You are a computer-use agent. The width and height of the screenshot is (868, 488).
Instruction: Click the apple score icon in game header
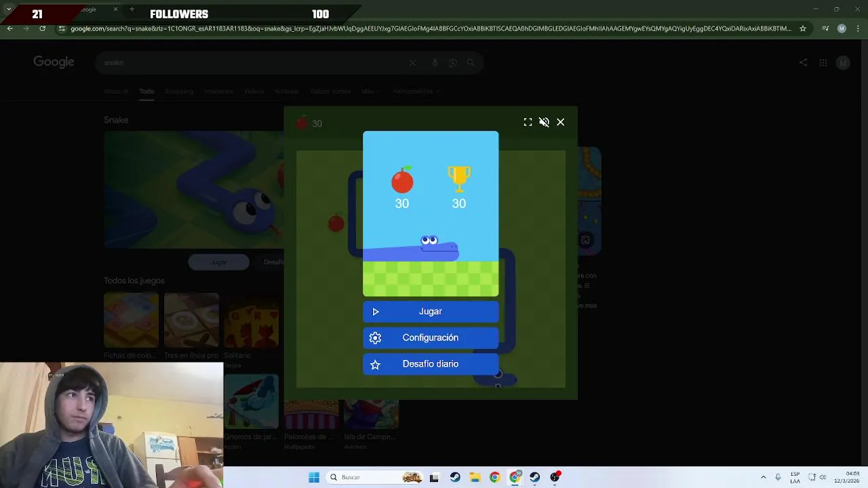point(302,123)
